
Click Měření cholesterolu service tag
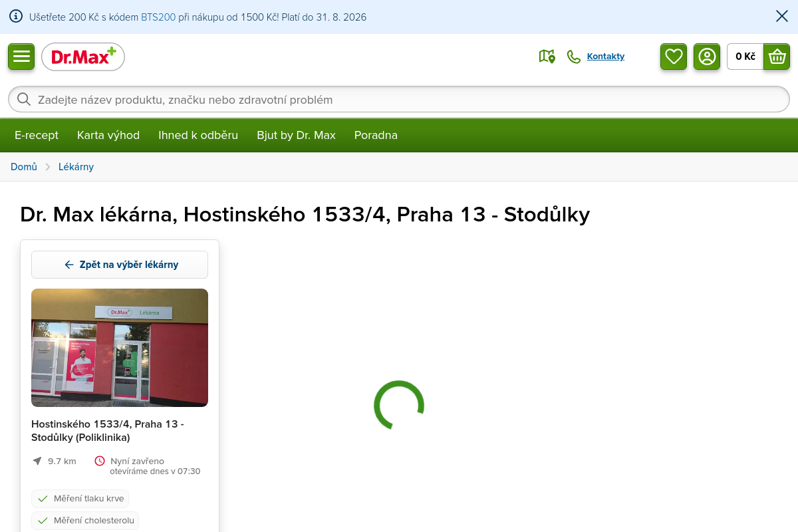click(x=85, y=521)
